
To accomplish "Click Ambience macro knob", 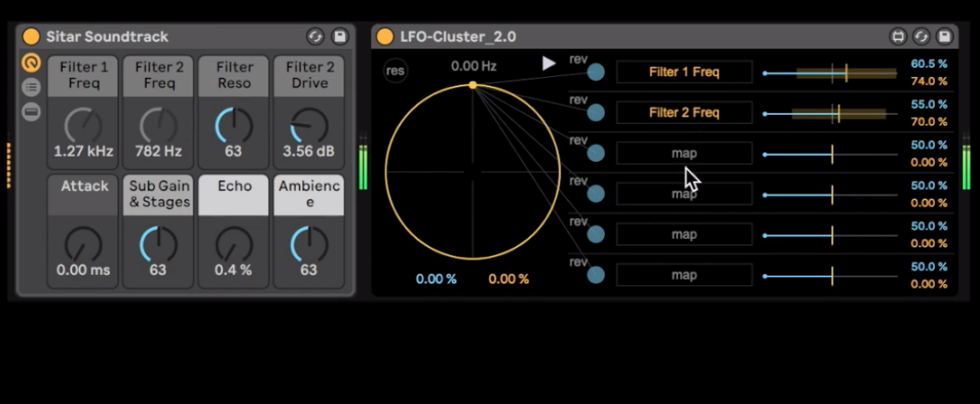I will pos(309,245).
